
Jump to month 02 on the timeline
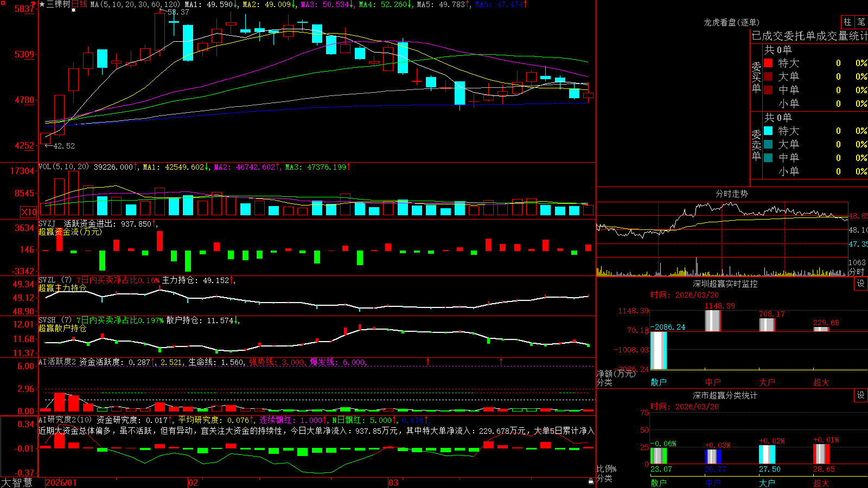click(x=193, y=483)
